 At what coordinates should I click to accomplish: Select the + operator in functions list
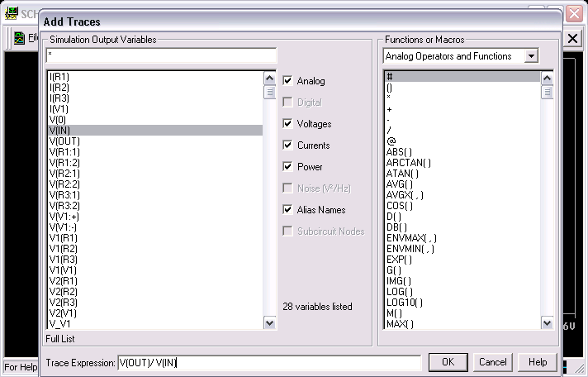462,109
